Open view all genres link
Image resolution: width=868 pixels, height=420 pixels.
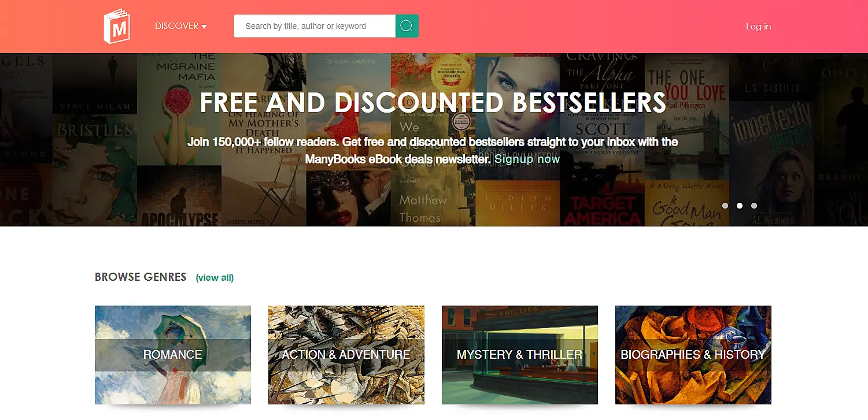coord(215,277)
